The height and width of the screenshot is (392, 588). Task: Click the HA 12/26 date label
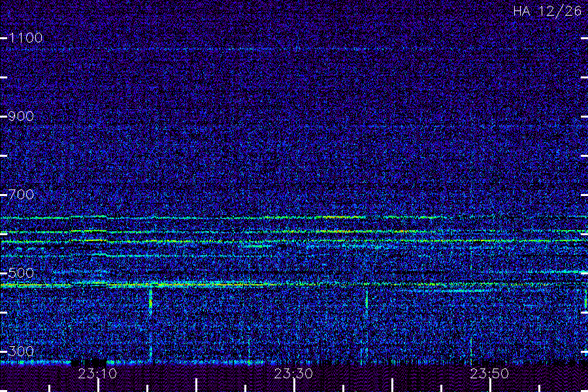(x=547, y=11)
